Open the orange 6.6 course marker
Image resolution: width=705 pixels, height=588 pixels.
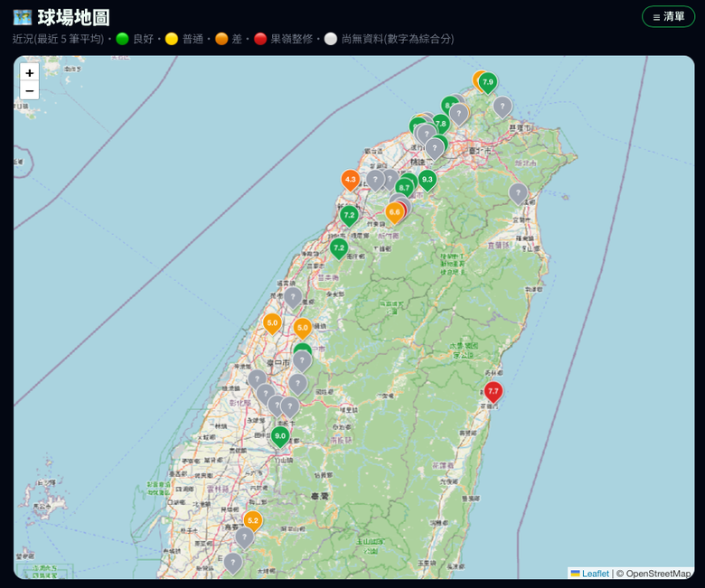coord(394,213)
